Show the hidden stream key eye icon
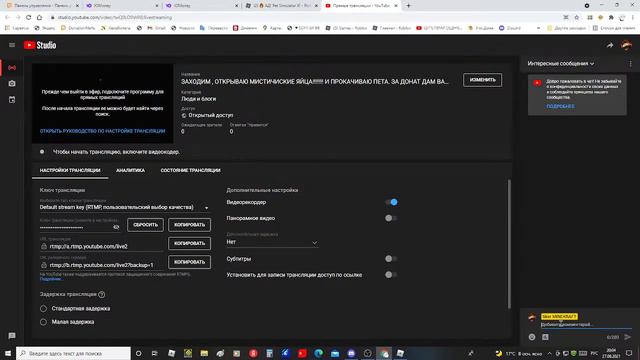640x360 pixels. click(116, 227)
